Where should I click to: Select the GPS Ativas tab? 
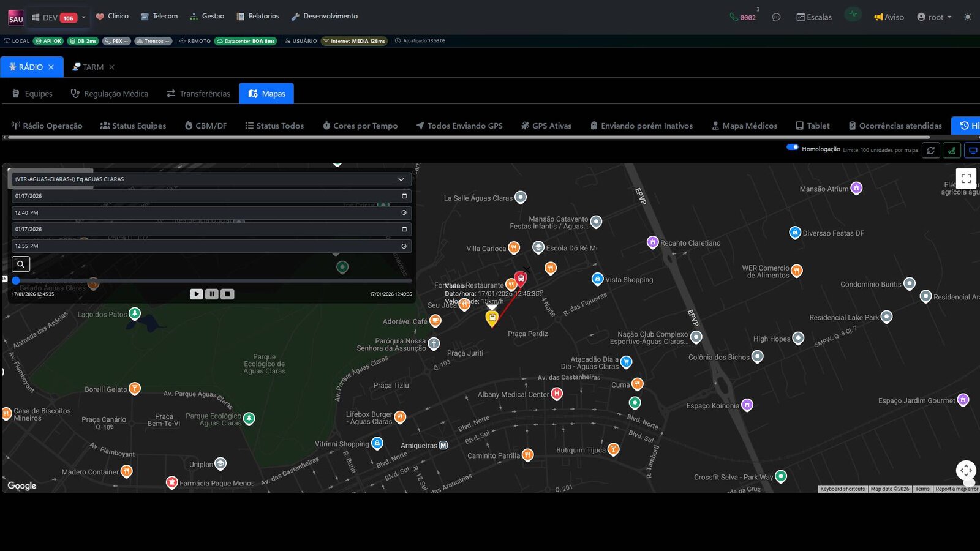tap(546, 126)
